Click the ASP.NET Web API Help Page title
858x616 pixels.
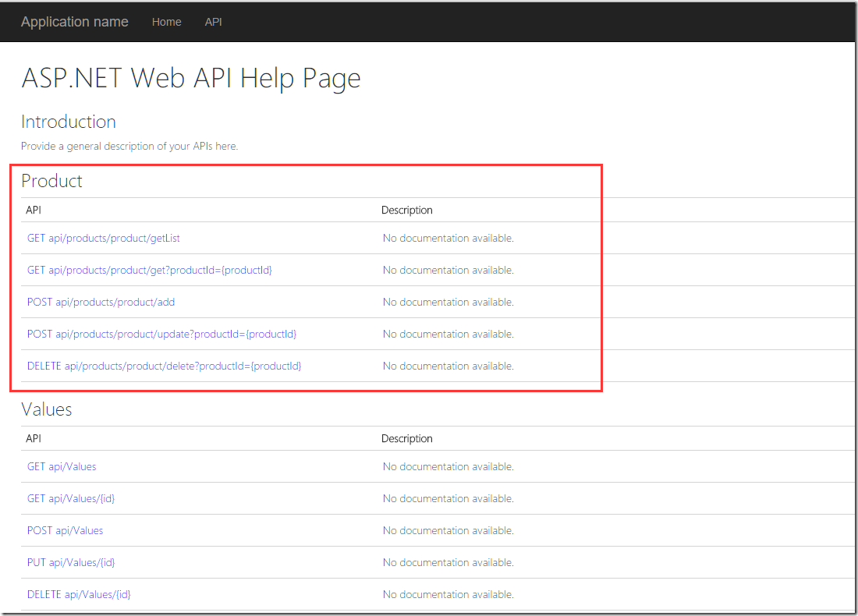pos(191,78)
